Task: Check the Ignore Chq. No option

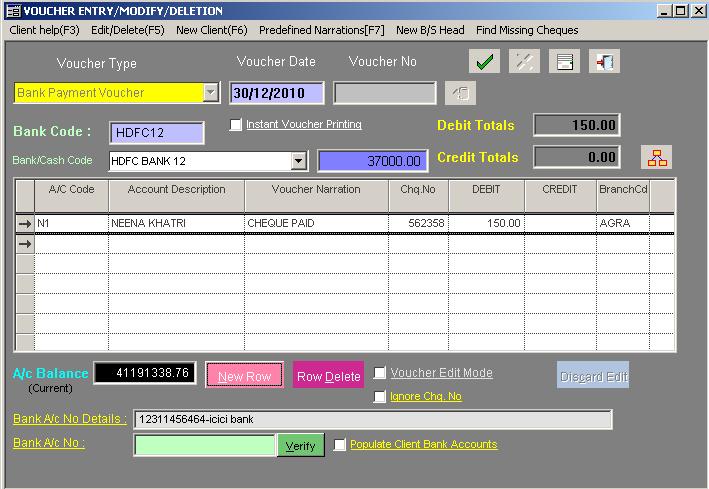Action: [x=380, y=397]
